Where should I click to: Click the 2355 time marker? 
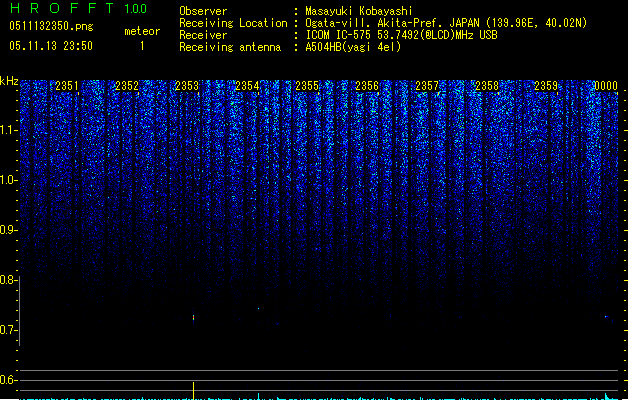coord(307,86)
